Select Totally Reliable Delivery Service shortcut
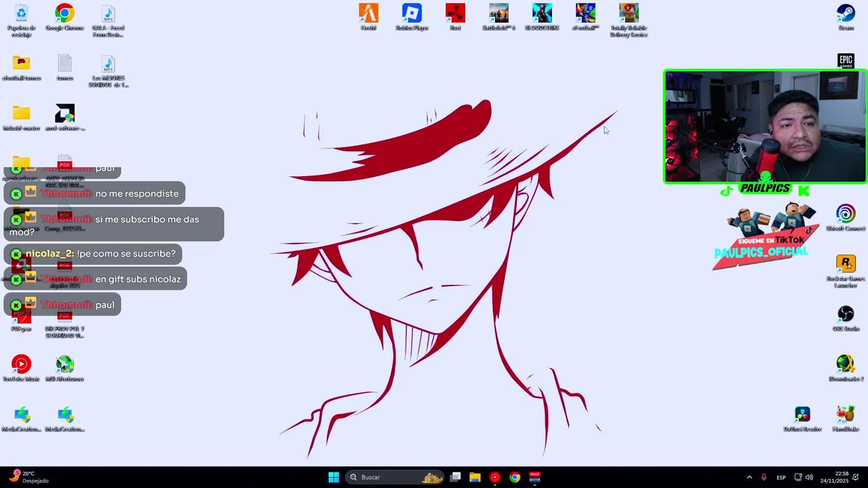 pos(629,20)
